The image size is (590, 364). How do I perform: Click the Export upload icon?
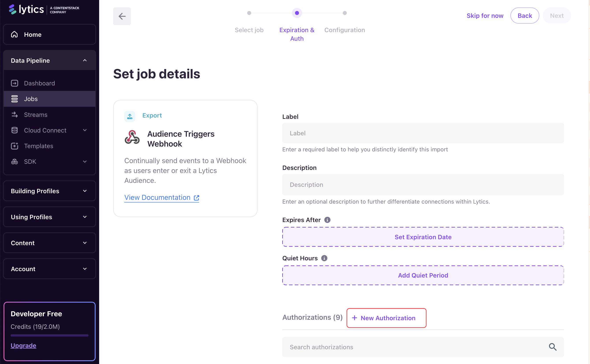[x=130, y=116]
